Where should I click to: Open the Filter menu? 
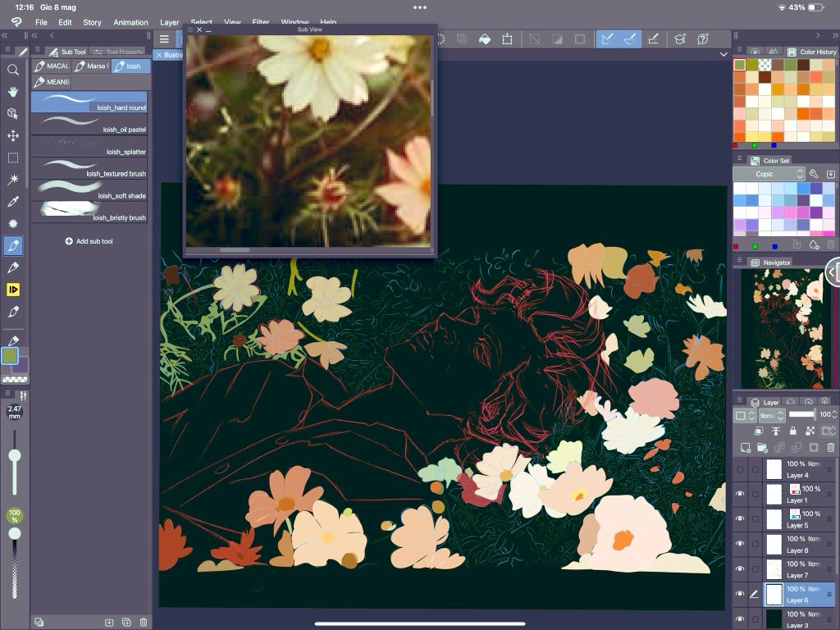(x=260, y=22)
